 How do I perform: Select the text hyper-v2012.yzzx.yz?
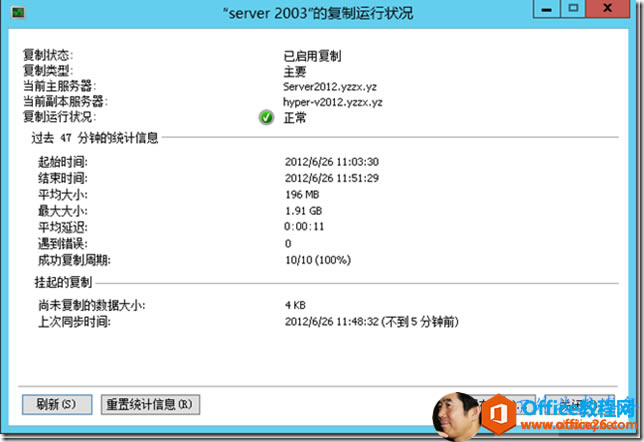point(333,102)
